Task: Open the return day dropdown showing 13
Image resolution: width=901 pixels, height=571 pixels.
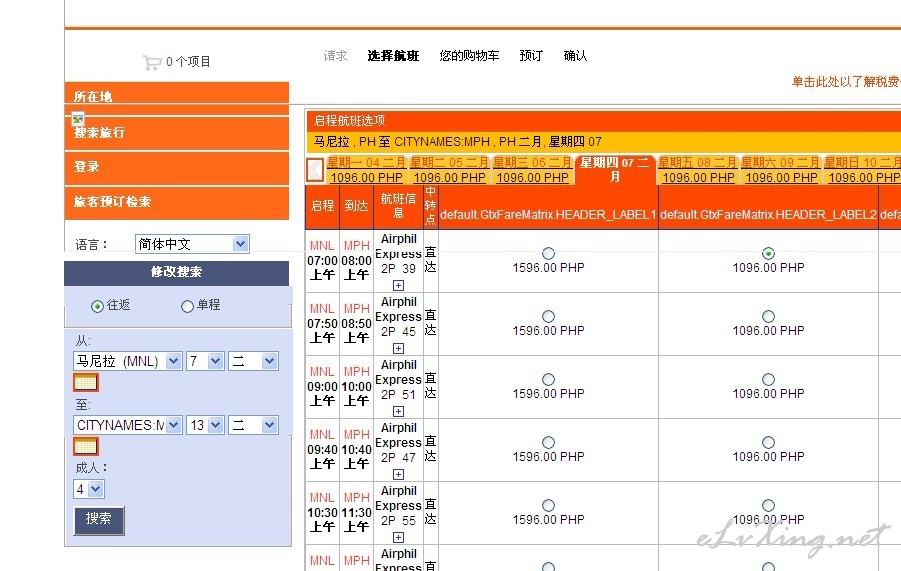Action: pyautogui.click(x=205, y=425)
